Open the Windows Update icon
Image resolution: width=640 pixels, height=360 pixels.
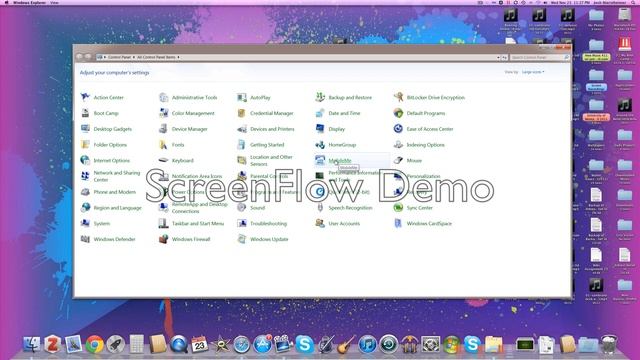click(242, 239)
